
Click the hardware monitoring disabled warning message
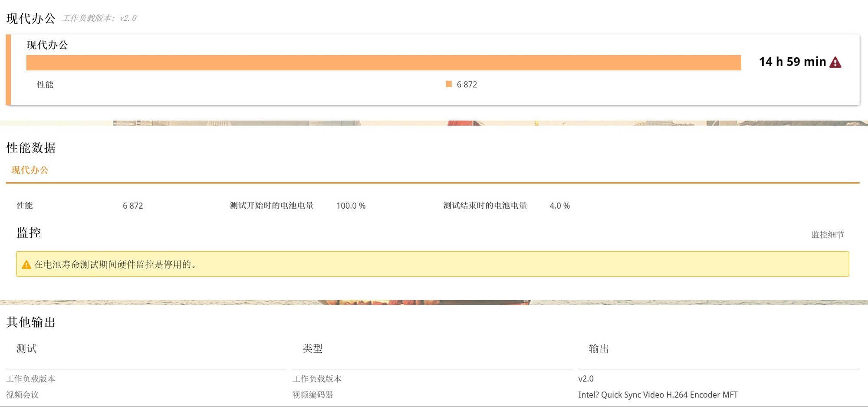coord(115,265)
